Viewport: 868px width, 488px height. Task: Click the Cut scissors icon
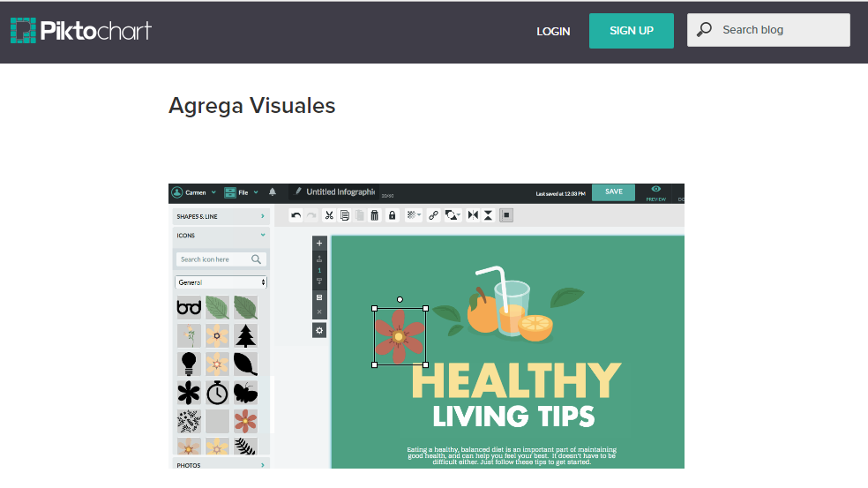click(x=329, y=215)
